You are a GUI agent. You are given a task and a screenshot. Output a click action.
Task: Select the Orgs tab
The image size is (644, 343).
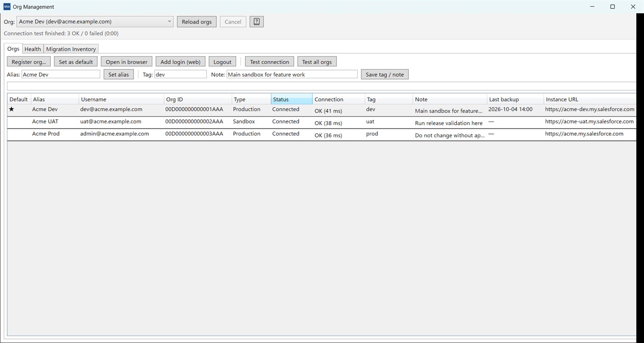coord(13,49)
